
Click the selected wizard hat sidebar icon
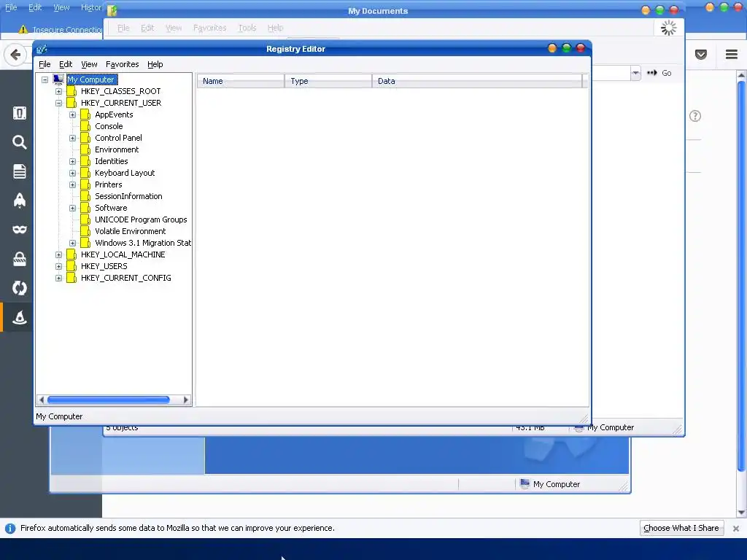point(20,317)
